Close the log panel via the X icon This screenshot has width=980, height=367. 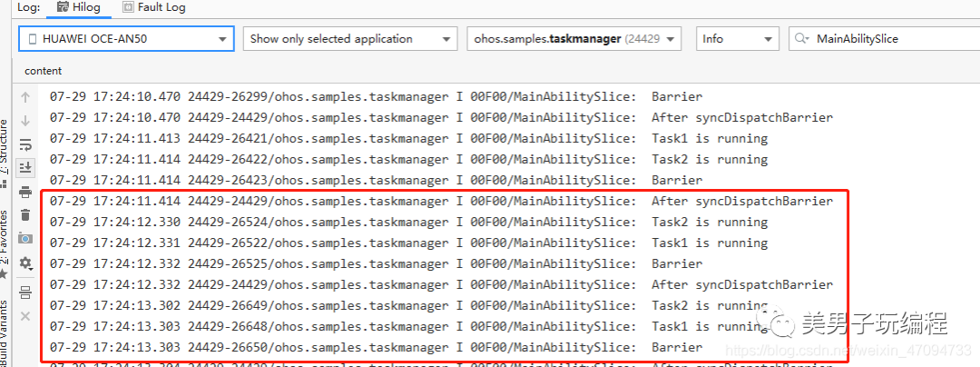25,316
